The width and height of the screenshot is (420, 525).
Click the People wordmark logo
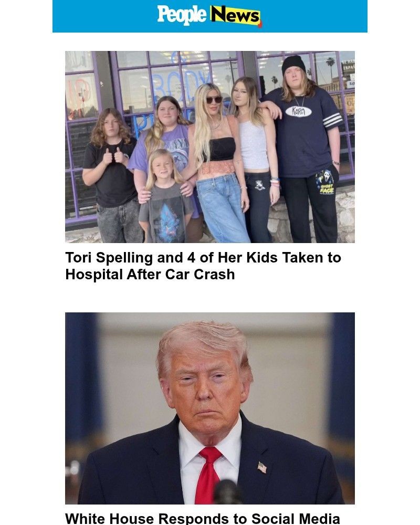(182, 15)
